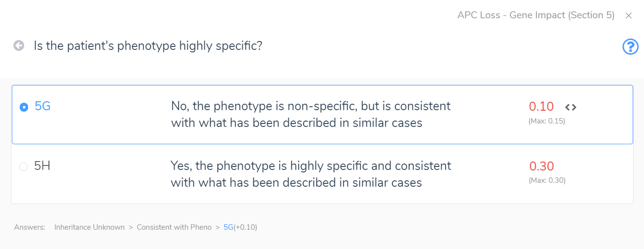Viewport: 644px width, 249px height.
Task: Click the APC Loss section title
Action: tap(536, 15)
